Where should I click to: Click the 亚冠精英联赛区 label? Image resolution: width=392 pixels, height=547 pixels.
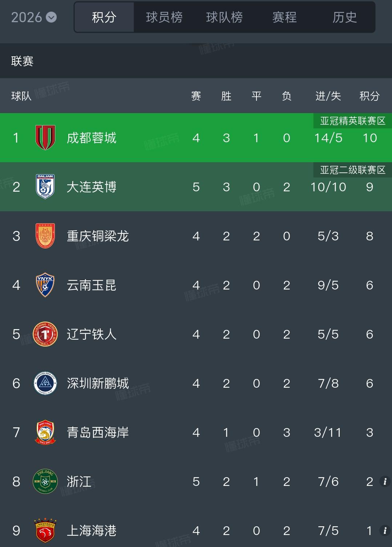(353, 121)
